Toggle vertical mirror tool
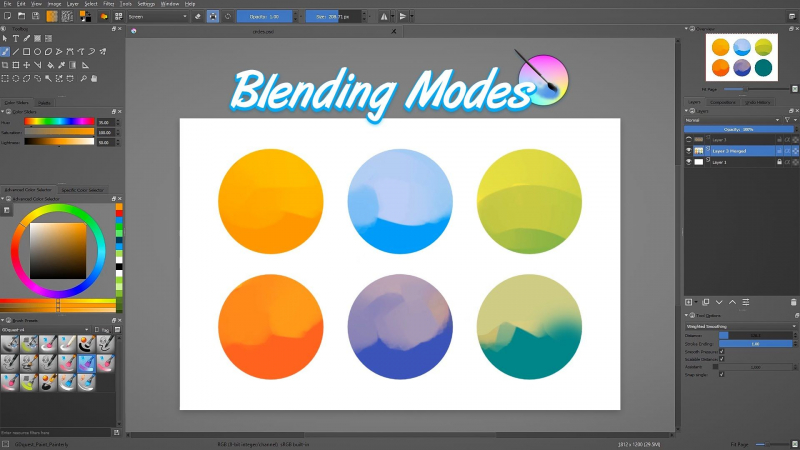800x450 pixels. tap(403, 16)
